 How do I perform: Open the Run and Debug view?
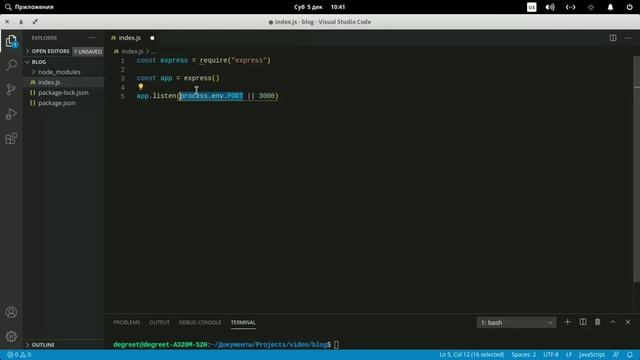click(x=11, y=114)
